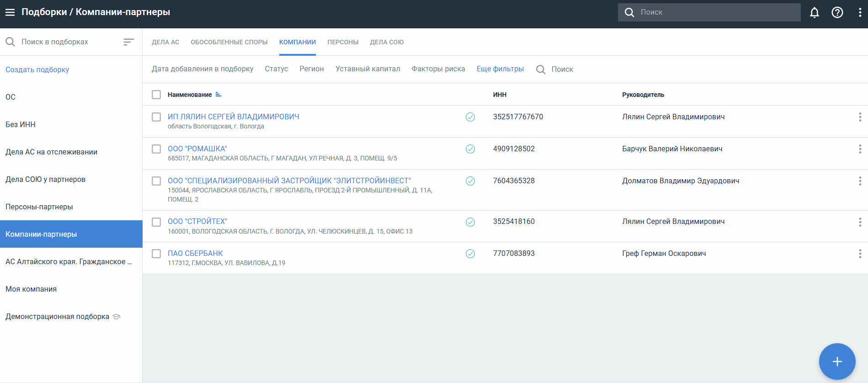Open the help question mark icon
The image size is (868, 383).
(x=837, y=12)
